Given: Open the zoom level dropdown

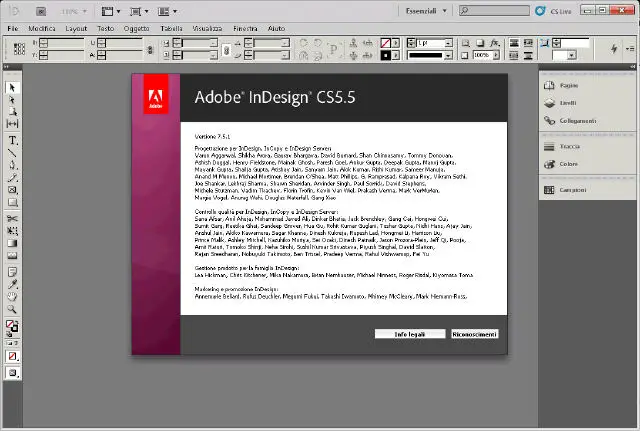Looking at the screenshot, I should point(85,11).
